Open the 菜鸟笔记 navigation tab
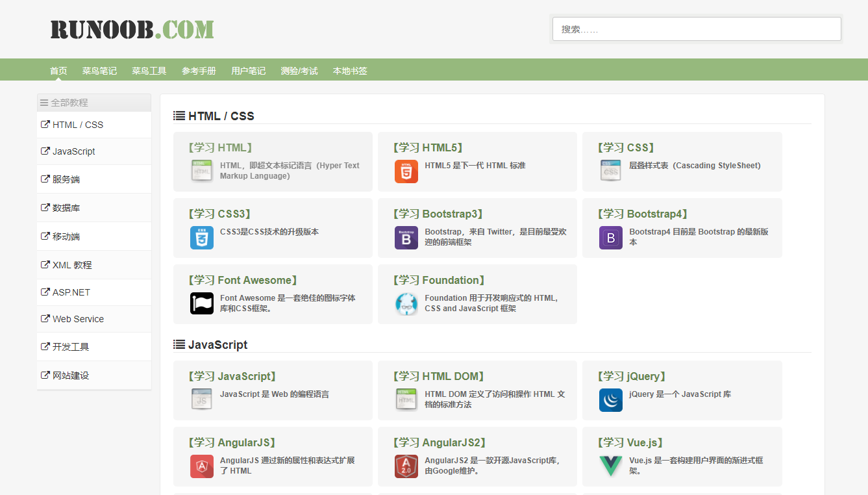The width and height of the screenshot is (868, 495). pyautogui.click(x=99, y=71)
